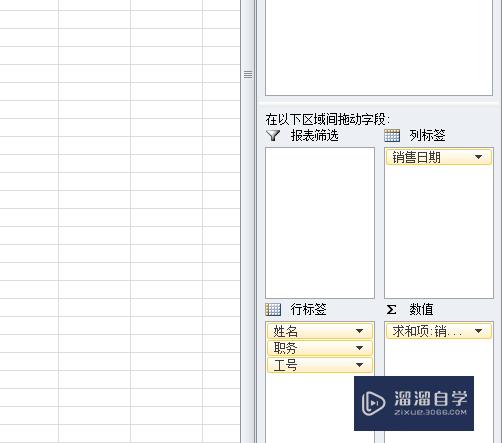Open the 销售日期 field dropdown arrow
The image size is (502, 443).
(x=478, y=157)
